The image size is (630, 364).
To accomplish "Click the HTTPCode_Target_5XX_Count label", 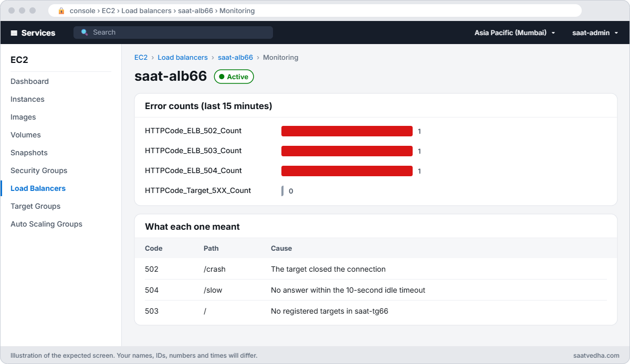I will click(x=198, y=190).
